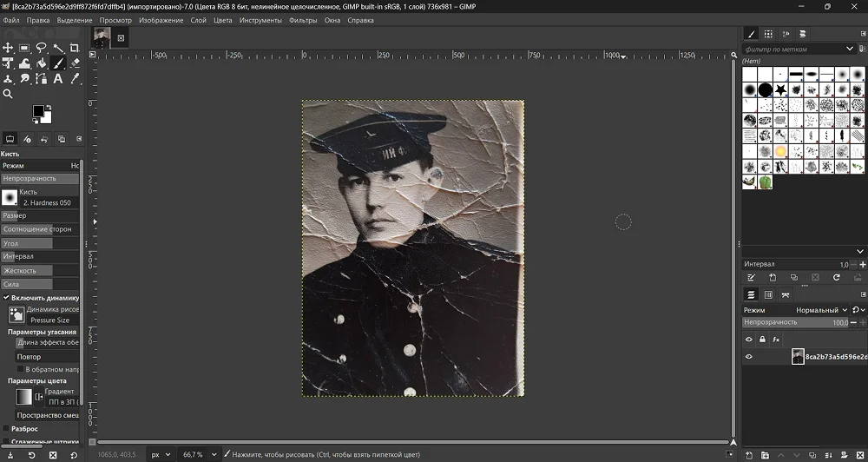Refresh brushes with the reload icon
This screenshot has height=462, width=868.
(x=837, y=278)
